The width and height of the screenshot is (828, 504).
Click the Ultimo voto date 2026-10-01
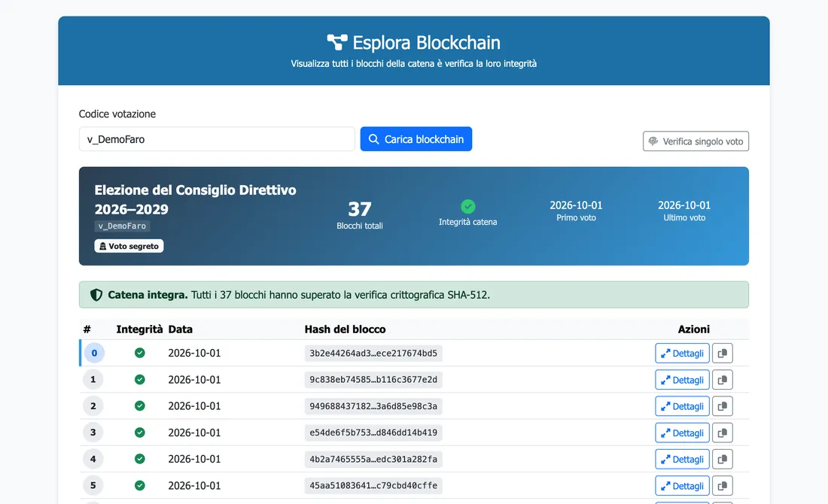coord(683,205)
